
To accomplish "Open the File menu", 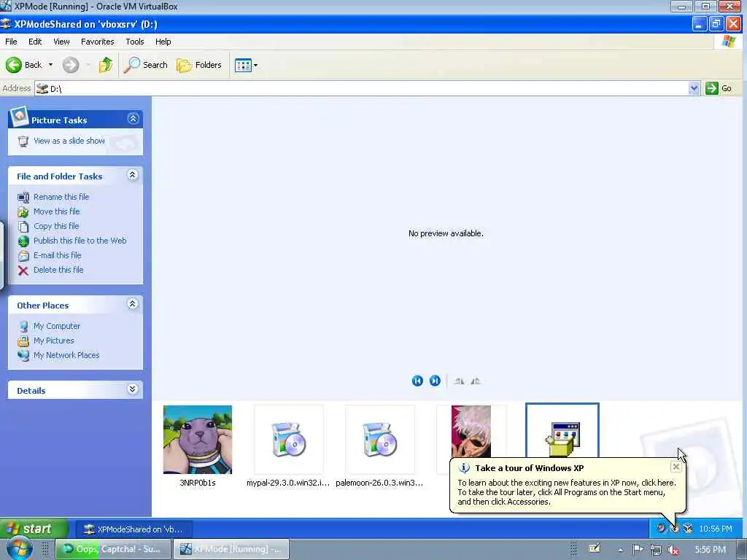I will pos(11,42).
